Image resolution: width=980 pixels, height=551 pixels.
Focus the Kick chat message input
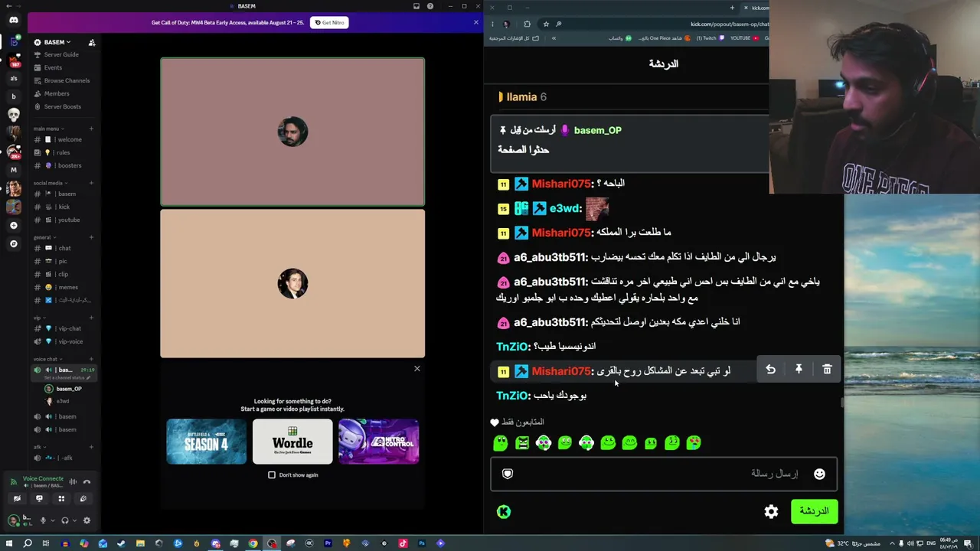[664, 474]
